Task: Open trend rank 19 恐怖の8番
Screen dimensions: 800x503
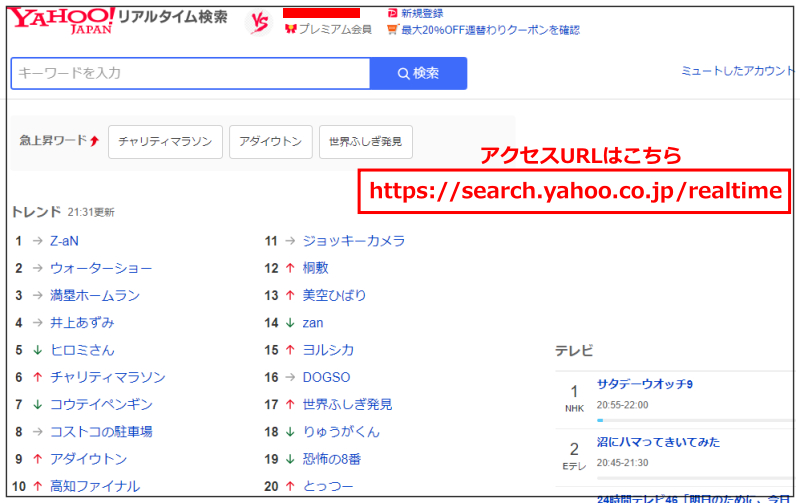Action: 332,459
